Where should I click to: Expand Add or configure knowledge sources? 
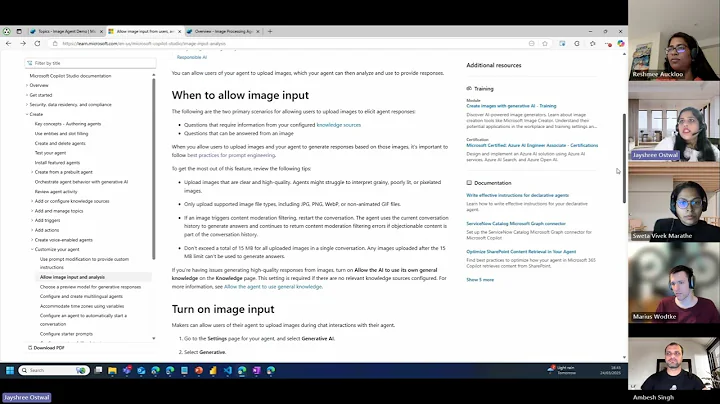point(32,201)
